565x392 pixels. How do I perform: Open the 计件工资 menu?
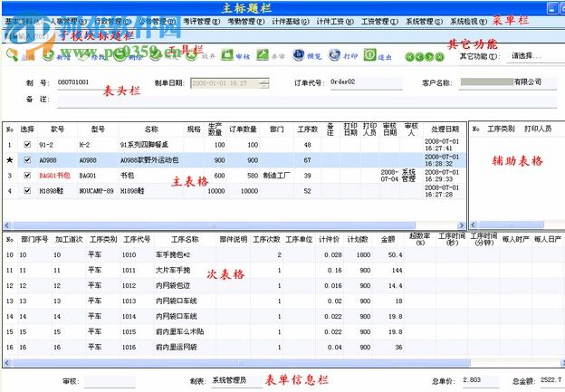[335, 21]
